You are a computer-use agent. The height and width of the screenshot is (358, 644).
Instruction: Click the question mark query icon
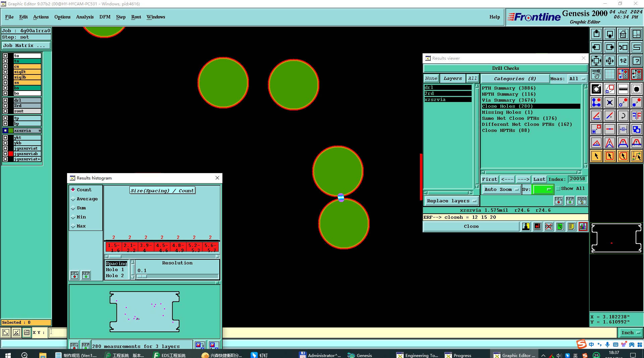636,61
